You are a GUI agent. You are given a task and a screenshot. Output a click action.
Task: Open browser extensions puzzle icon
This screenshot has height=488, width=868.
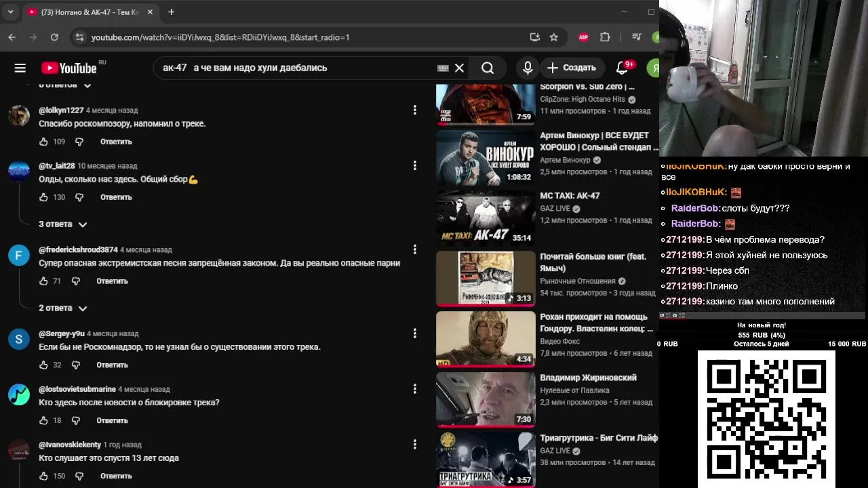(x=606, y=37)
